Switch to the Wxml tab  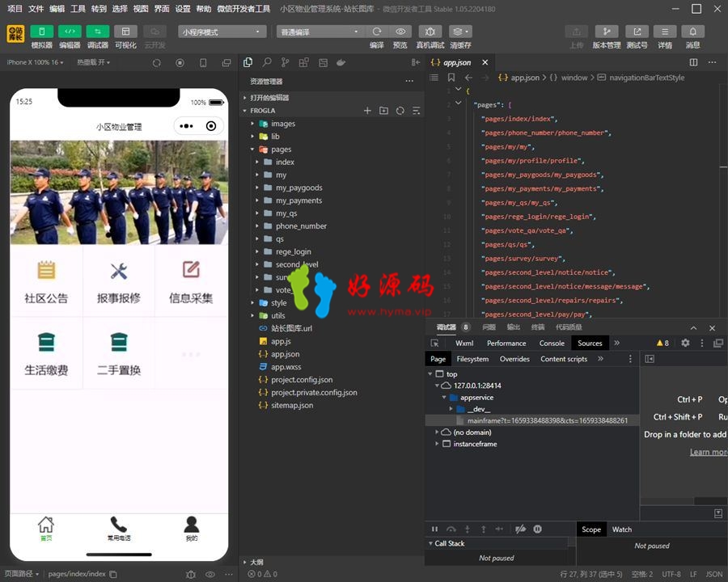[464, 343]
